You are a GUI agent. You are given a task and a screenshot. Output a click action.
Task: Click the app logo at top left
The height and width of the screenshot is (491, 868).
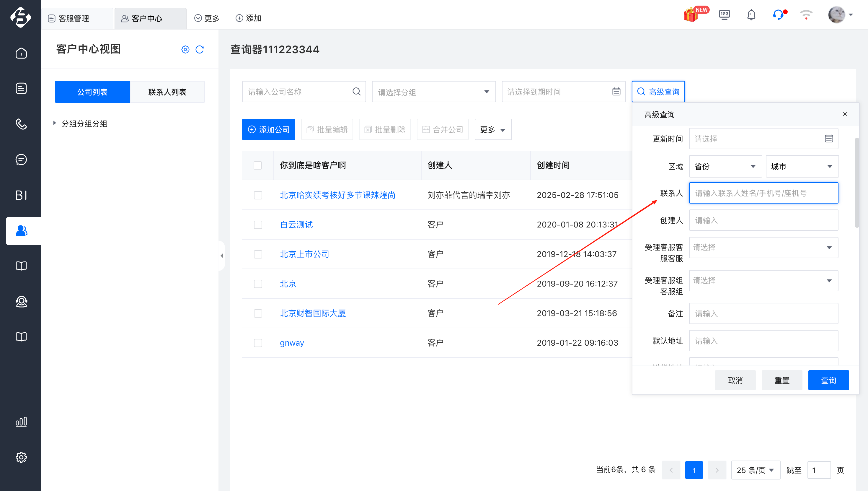(x=21, y=17)
